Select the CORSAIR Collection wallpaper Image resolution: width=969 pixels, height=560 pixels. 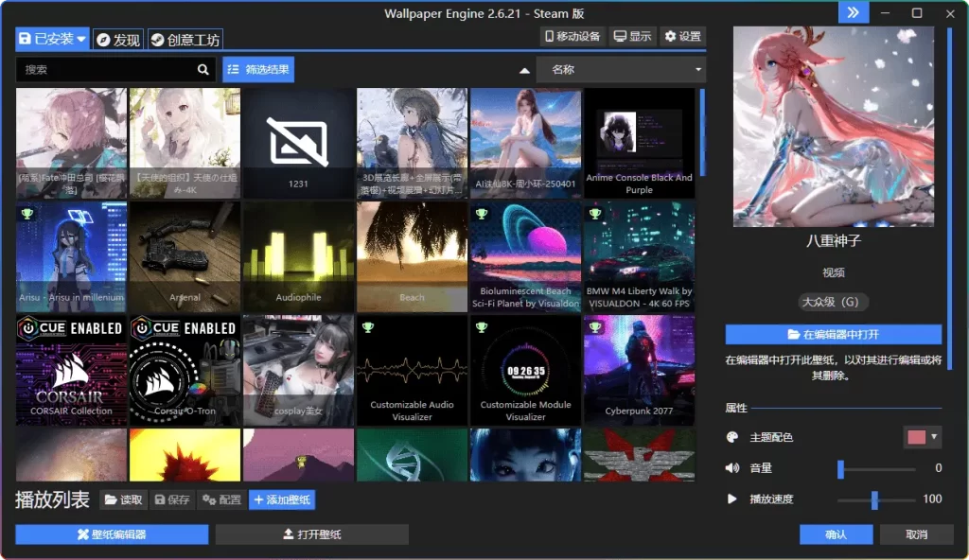click(x=71, y=370)
